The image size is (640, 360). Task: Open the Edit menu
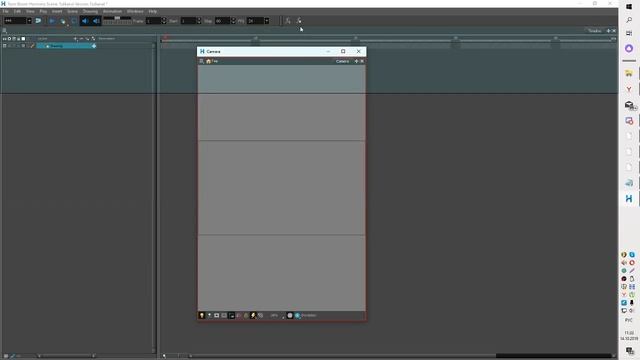[17, 11]
